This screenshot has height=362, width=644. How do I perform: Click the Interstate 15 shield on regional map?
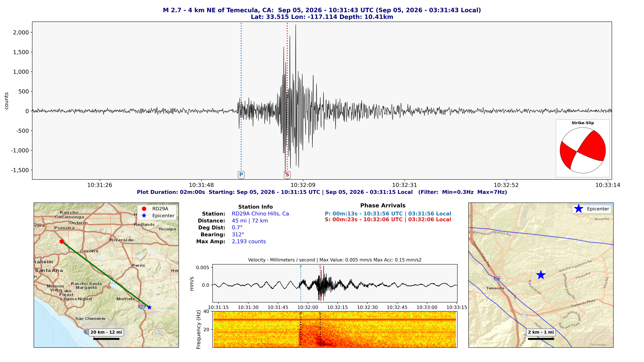[x=142, y=307]
